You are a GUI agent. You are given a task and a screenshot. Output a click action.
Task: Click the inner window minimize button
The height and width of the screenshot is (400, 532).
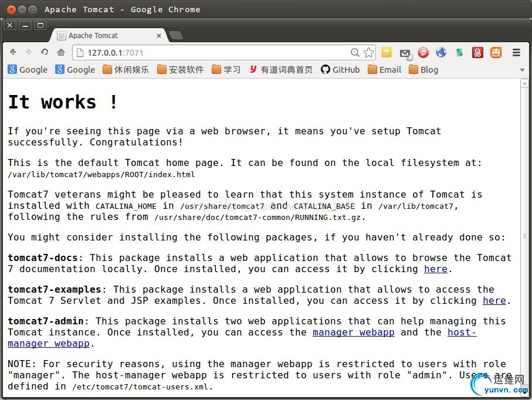(25, 25)
